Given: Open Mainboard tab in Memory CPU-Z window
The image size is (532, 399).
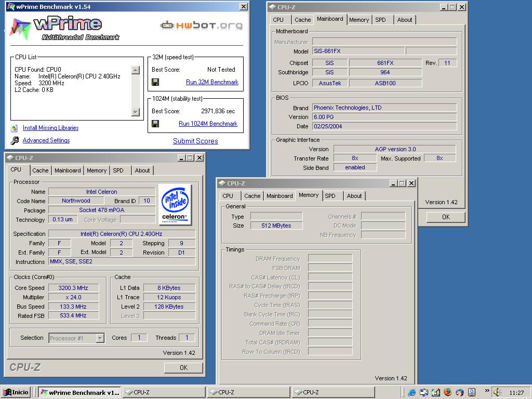Looking at the screenshot, I should [280, 196].
